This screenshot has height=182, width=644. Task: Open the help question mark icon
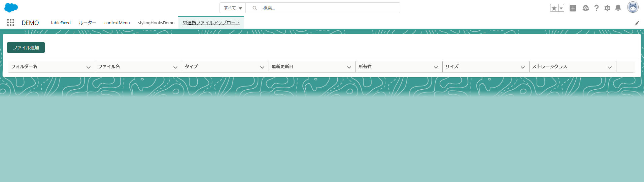click(x=597, y=8)
